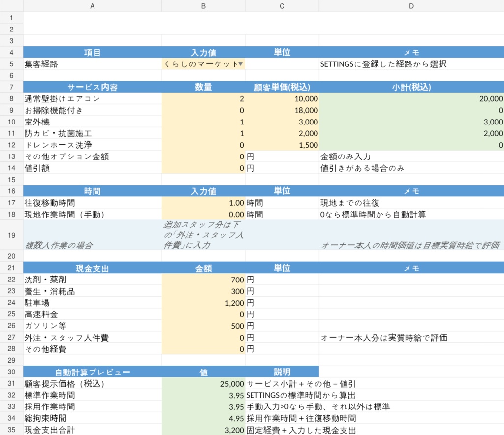Click unit price 1,500 cell
This screenshot has height=435, width=504.
click(x=282, y=145)
